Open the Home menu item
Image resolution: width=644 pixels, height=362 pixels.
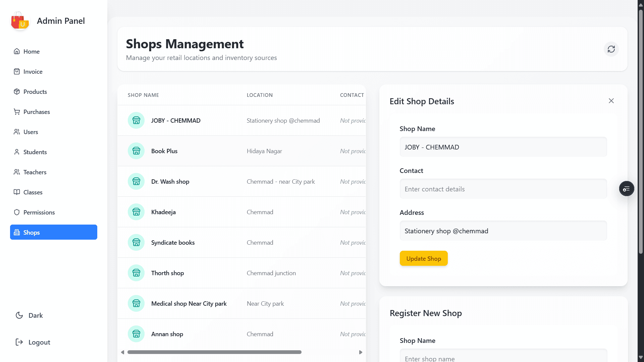click(x=54, y=51)
